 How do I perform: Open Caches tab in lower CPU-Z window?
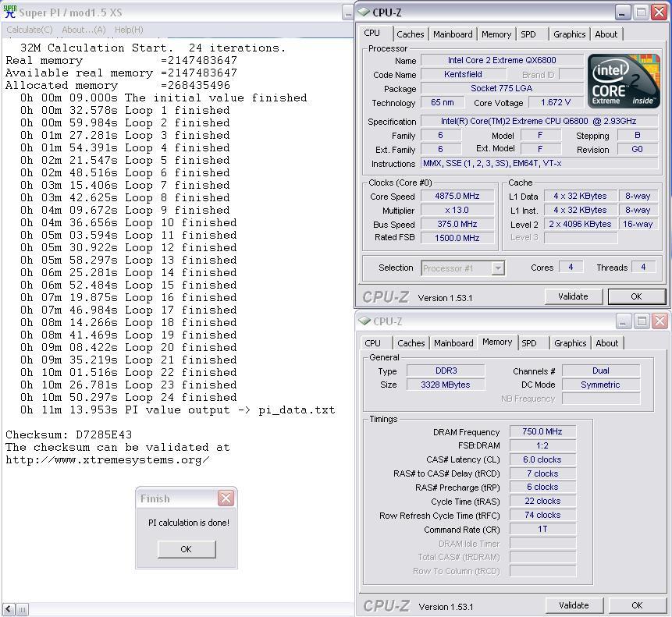click(x=411, y=343)
